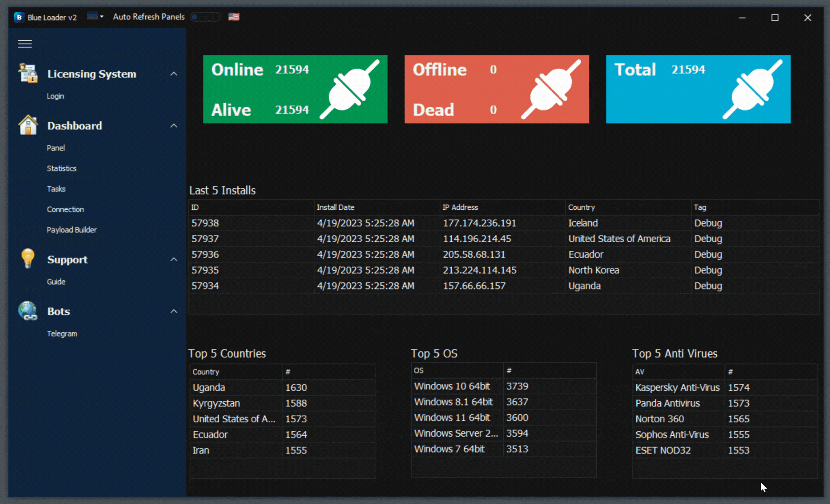Open the Login page
Screen dimensions: 830x504
[x=55, y=96]
